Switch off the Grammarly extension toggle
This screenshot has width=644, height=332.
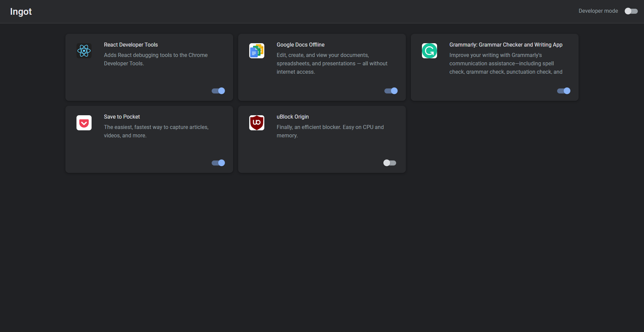[564, 91]
